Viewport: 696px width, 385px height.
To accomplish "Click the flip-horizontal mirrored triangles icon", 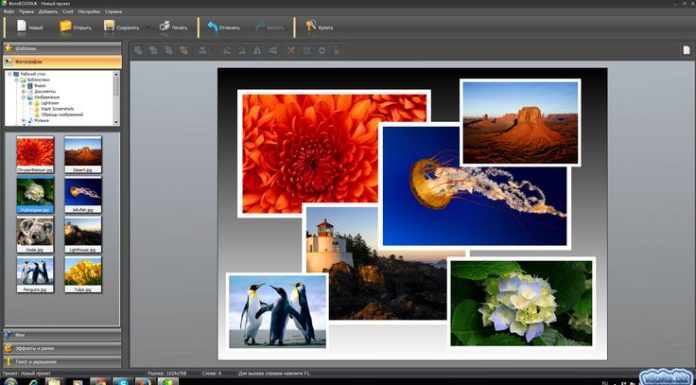I will [x=257, y=50].
